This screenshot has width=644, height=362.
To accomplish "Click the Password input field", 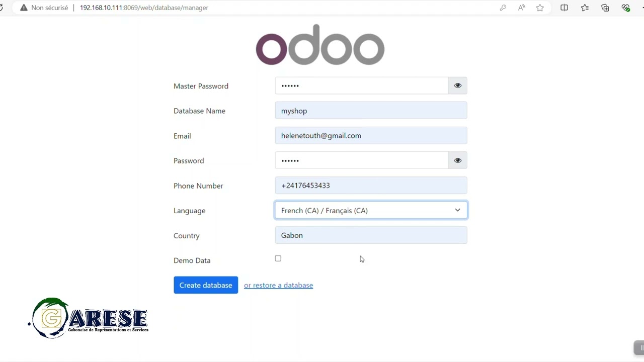I will tap(361, 160).
